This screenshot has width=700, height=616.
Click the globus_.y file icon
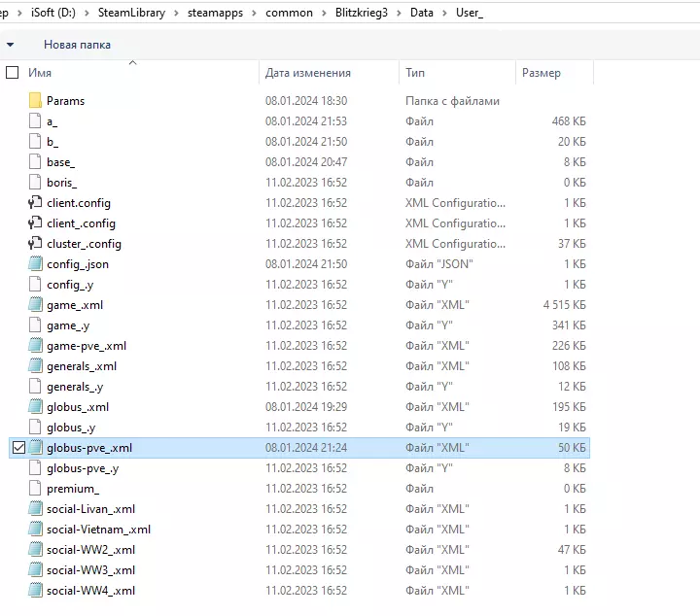(35, 427)
